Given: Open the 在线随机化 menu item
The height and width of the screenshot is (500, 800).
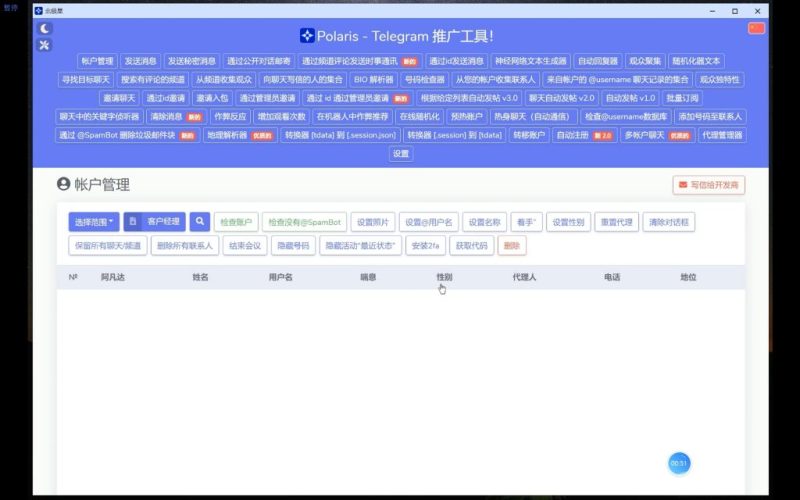Looking at the screenshot, I should point(419,116).
